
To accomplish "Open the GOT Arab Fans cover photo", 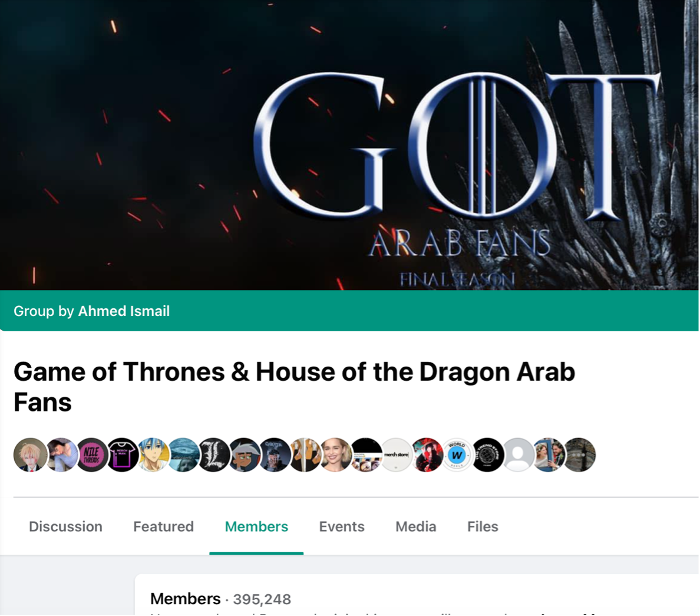I will pos(349,145).
